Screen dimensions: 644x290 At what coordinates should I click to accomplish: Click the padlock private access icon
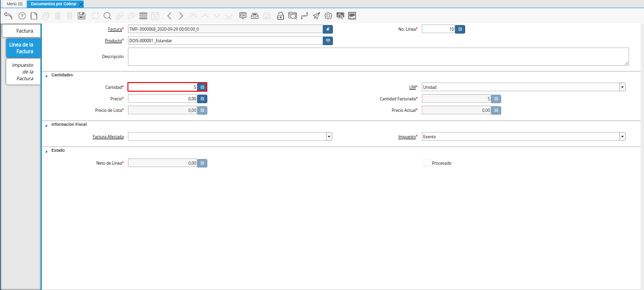[280, 16]
